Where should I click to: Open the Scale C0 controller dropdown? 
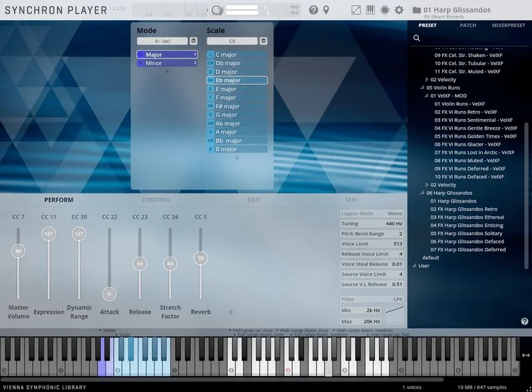click(x=232, y=41)
